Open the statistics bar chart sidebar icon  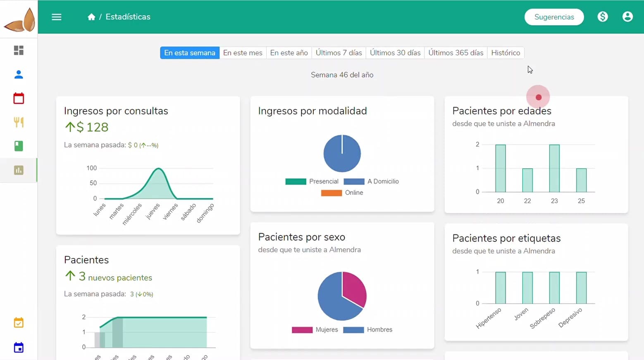pyautogui.click(x=19, y=170)
